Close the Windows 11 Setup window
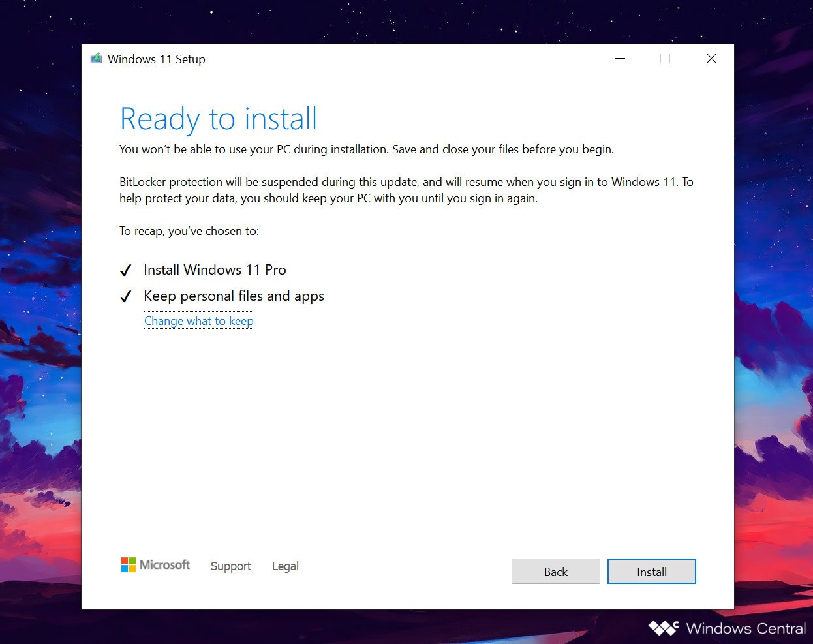 711,59
